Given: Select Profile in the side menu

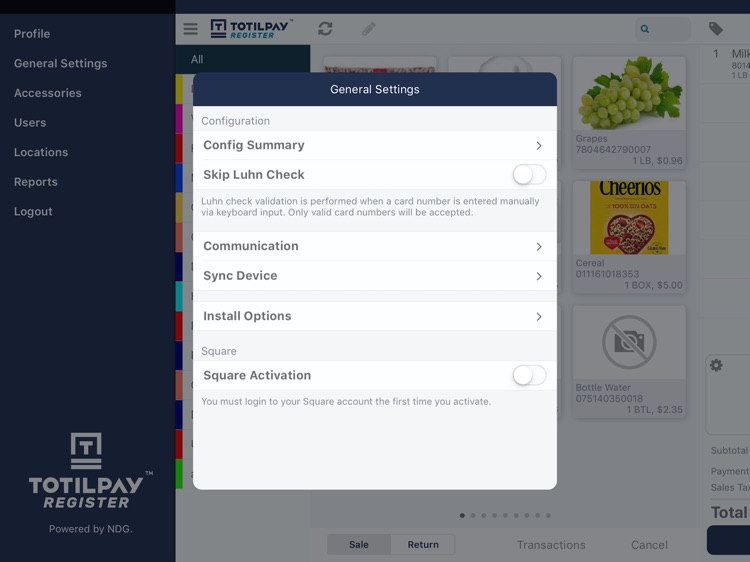Looking at the screenshot, I should 32,34.
